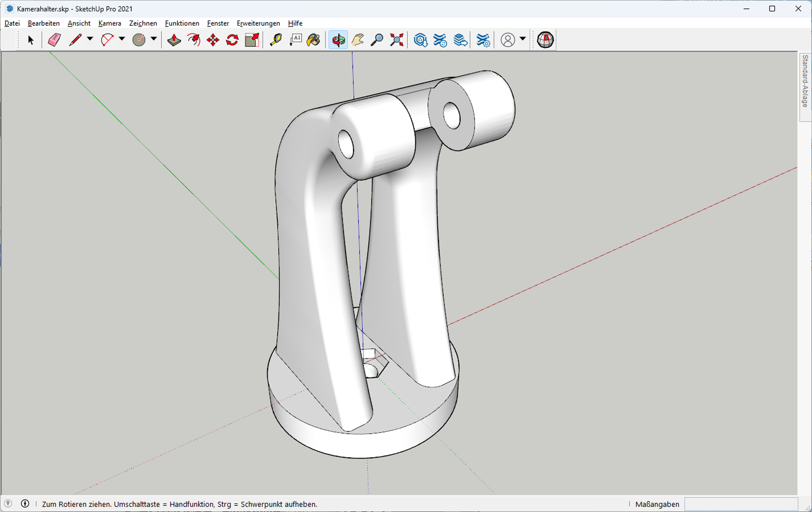The width and height of the screenshot is (812, 512).
Task: Select the Eraser tool
Action: tap(54, 40)
